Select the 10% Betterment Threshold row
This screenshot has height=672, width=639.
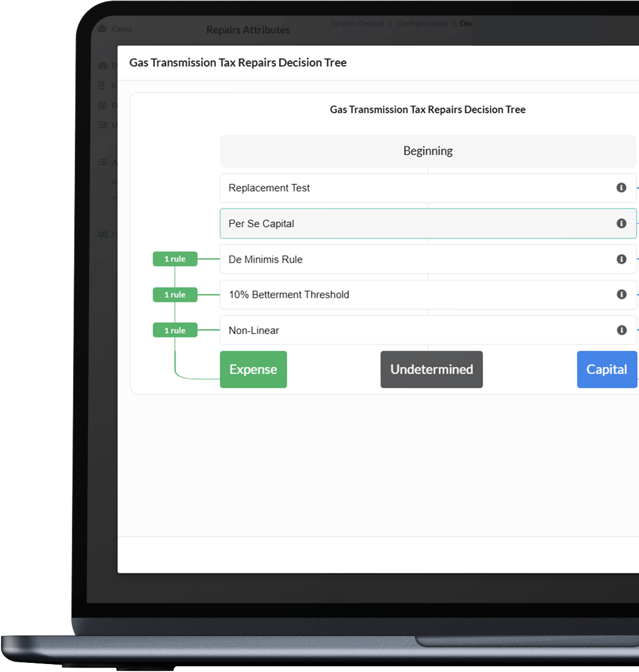pyautogui.click(x=428, y=295)
